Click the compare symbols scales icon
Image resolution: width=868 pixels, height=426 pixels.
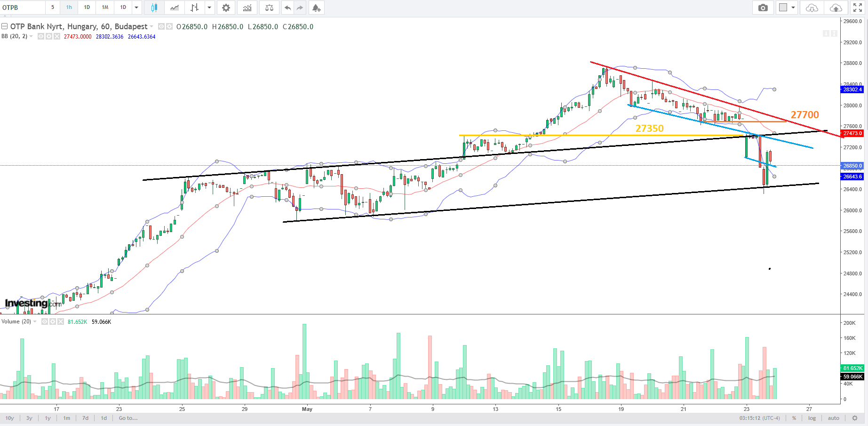pos(269,8)
